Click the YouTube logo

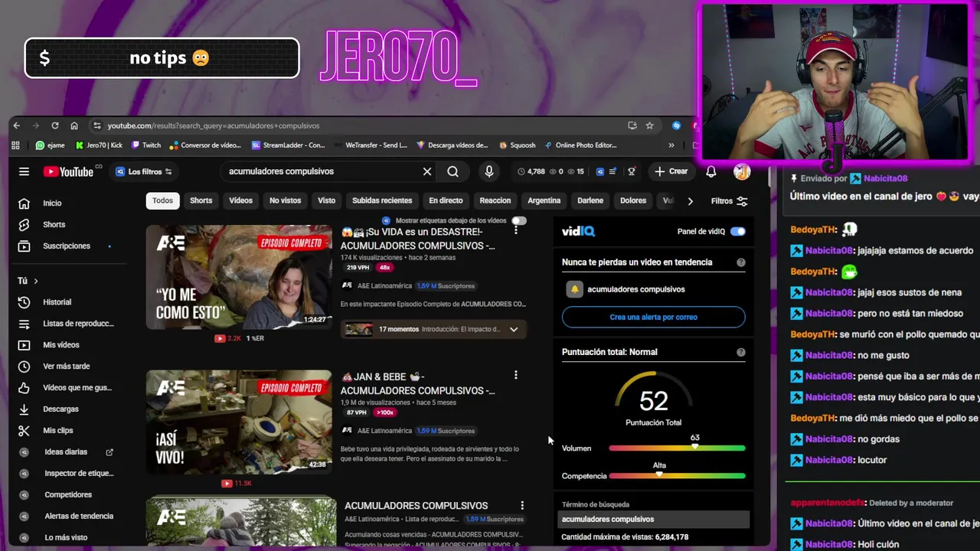pos(69,171)
